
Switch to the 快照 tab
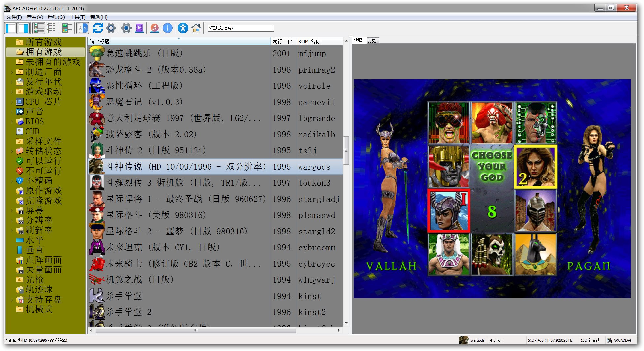(x=358, y=40)
